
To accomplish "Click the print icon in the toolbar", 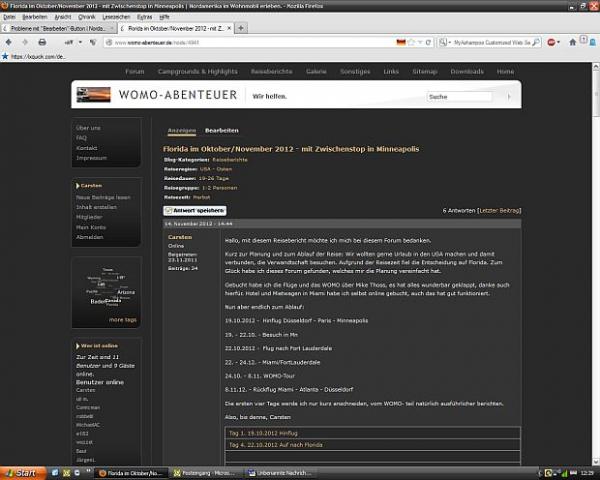I will tap(42, 42).
